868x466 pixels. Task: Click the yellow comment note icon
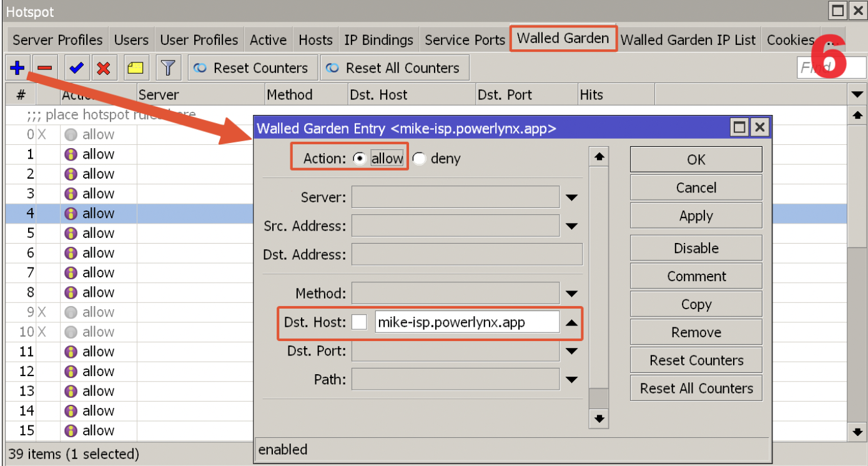[135, 68]
